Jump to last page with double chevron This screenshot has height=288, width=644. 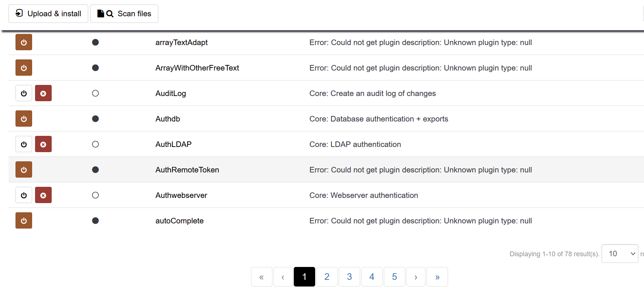point(437,277)
